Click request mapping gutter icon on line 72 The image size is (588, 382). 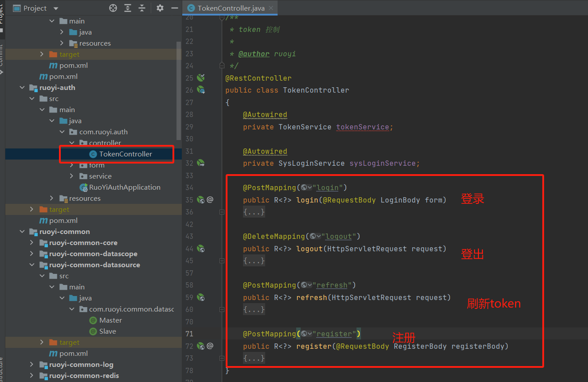[201, 346]
